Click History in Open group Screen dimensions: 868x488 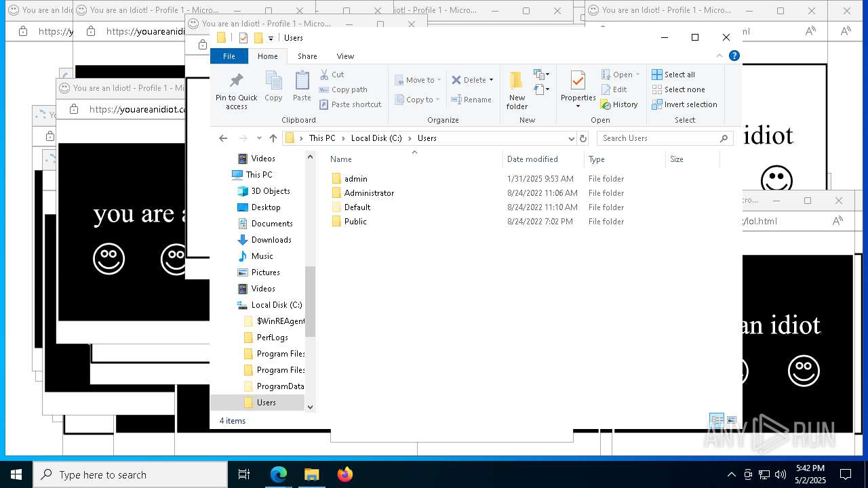(x=619, y=104)
